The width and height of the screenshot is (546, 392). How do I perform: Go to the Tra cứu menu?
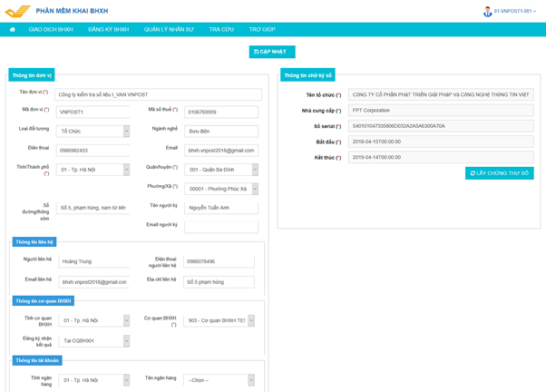click(x=221, y=29)
